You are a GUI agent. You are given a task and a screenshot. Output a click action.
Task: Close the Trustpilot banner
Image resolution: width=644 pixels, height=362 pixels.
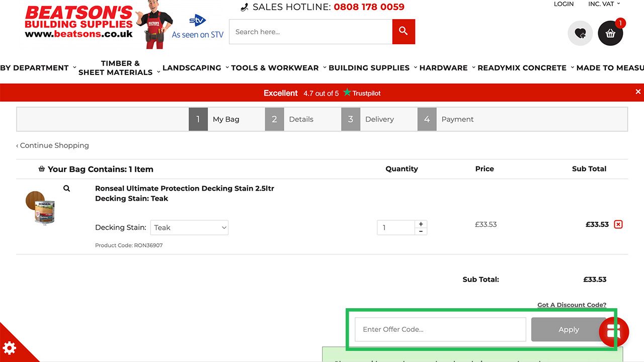tap(638, 92)
